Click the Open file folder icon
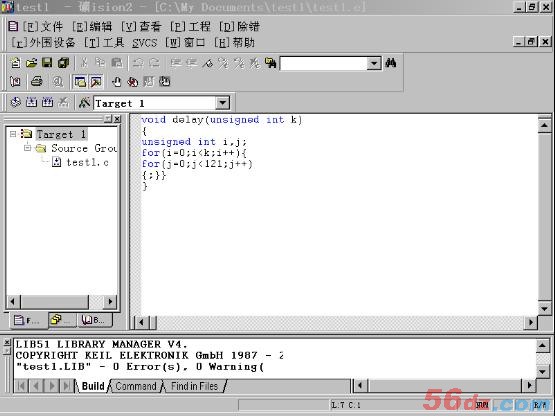 [31, 63]
